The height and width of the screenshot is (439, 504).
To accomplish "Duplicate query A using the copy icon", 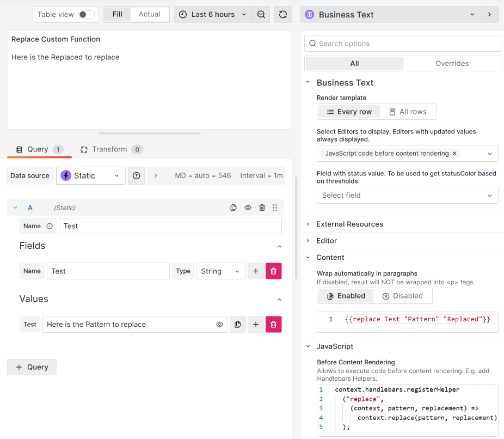I will (x=233, y=208).
